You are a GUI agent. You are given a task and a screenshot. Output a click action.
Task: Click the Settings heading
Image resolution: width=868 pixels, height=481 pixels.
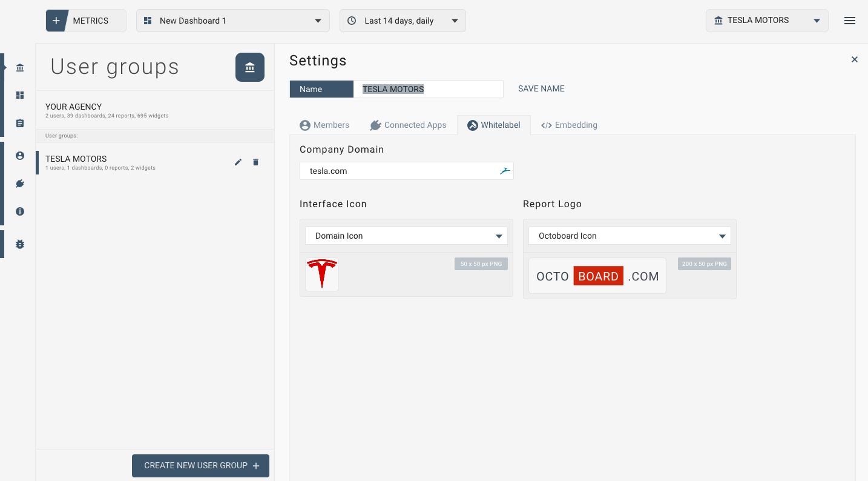pos(318,61)
